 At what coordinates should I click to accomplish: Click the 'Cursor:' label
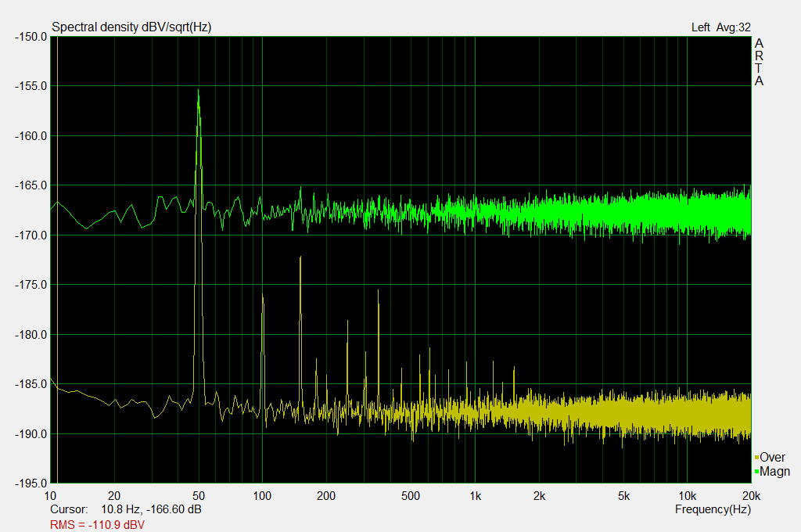(69, 509)
